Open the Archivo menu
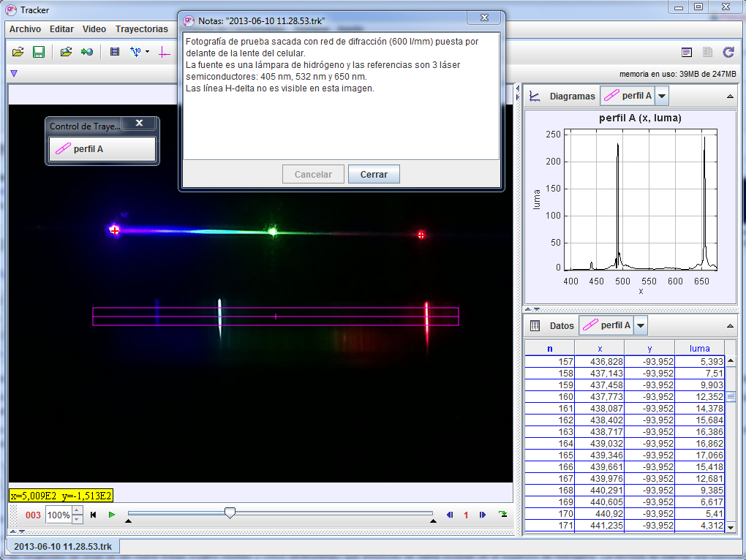This screenshot has width=746, height=560. coord(25,29)
